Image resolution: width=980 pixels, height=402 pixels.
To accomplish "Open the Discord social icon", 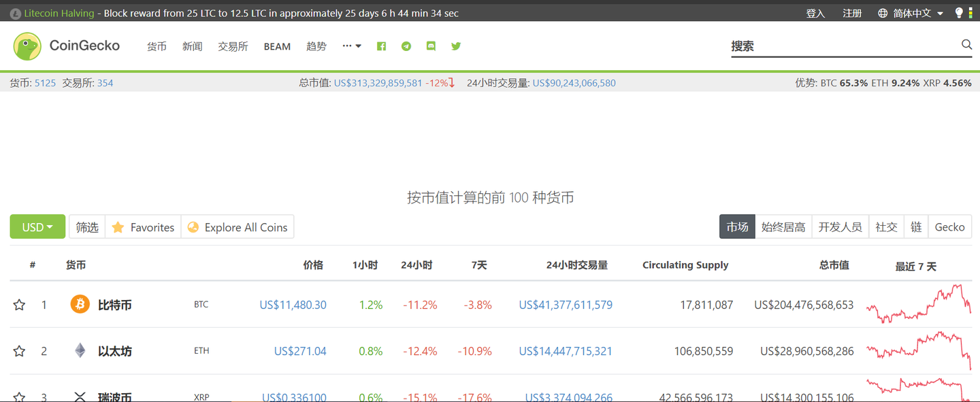I will tap(431, 46).
